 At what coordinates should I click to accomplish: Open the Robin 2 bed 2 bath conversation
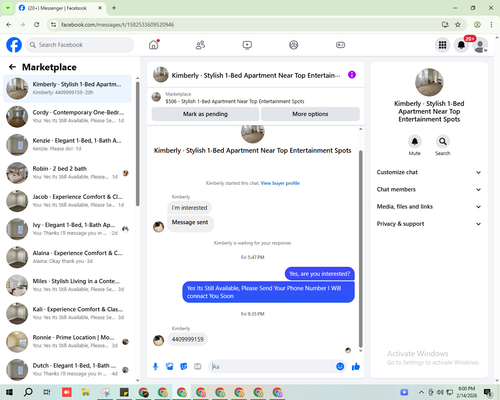pyautogui.click(x=67, y=173)
